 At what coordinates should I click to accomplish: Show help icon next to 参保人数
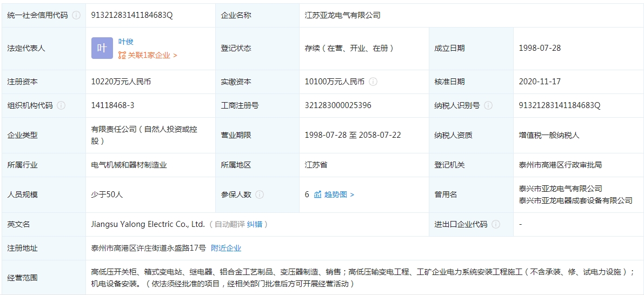(x=260, y=195)
